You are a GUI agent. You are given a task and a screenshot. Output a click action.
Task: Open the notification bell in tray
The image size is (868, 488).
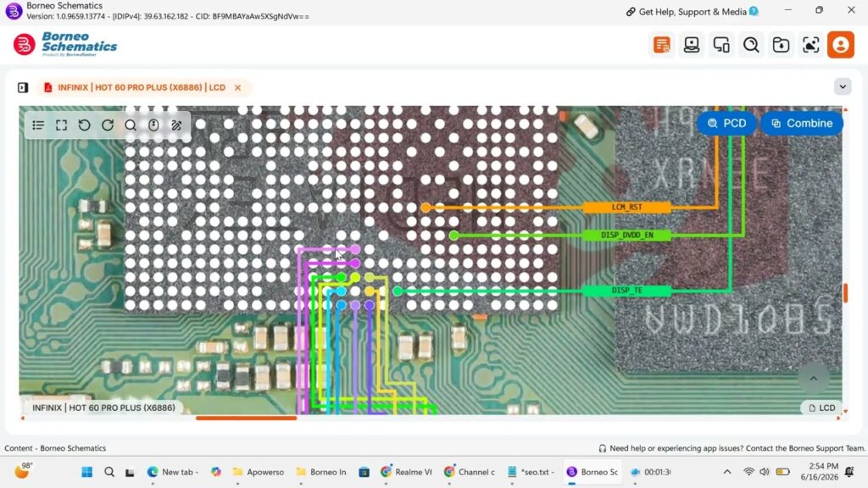[x=849, y=472]
